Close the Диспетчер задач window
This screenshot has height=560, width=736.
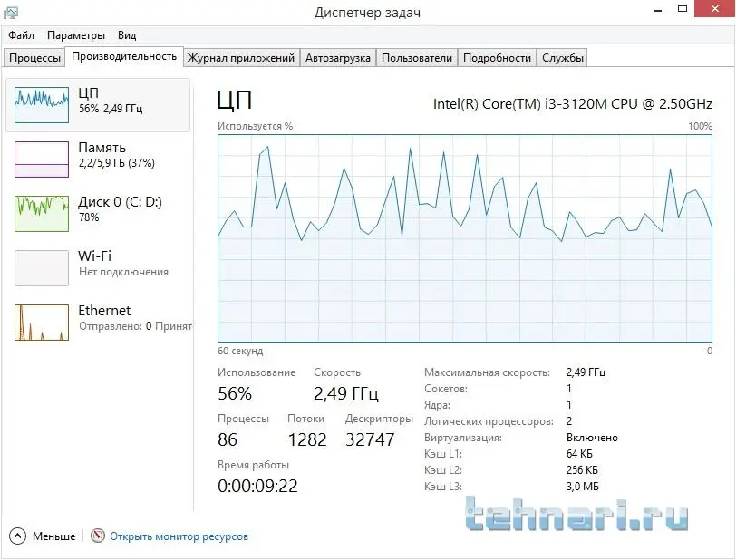(714, 8)
